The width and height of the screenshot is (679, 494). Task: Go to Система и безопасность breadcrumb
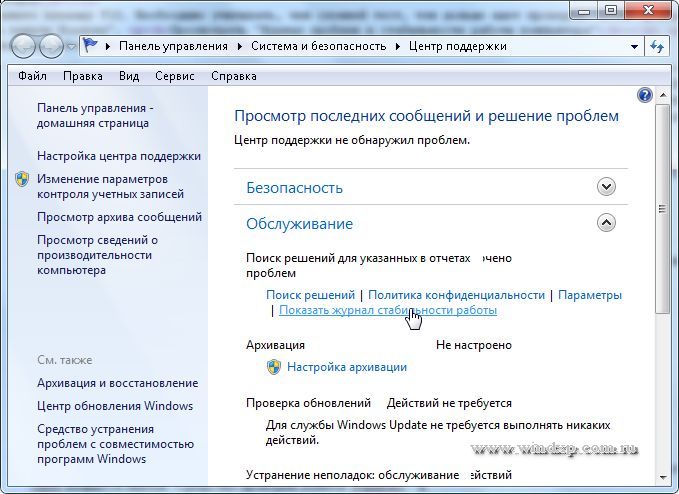pyautogui.click(x=318, y=46)
